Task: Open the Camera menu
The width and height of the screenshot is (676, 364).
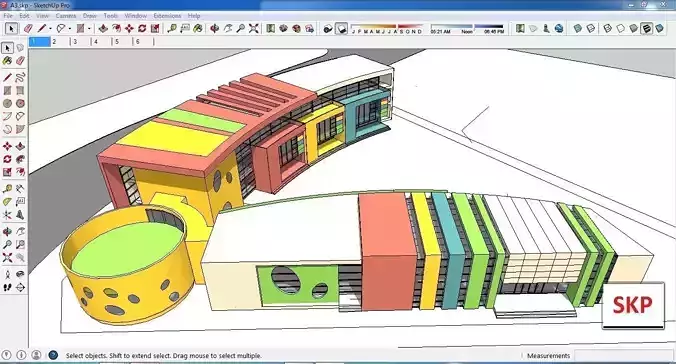Action: 66,16
